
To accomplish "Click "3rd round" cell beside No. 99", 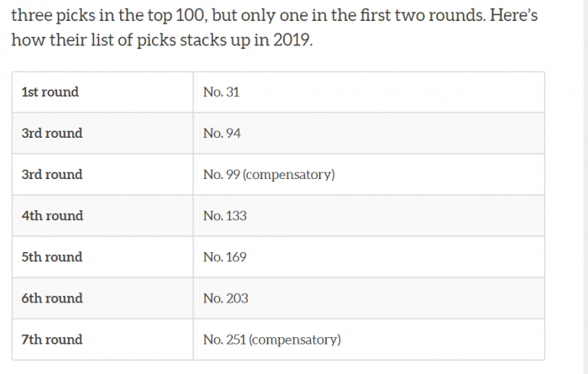I will click(52, 174).
